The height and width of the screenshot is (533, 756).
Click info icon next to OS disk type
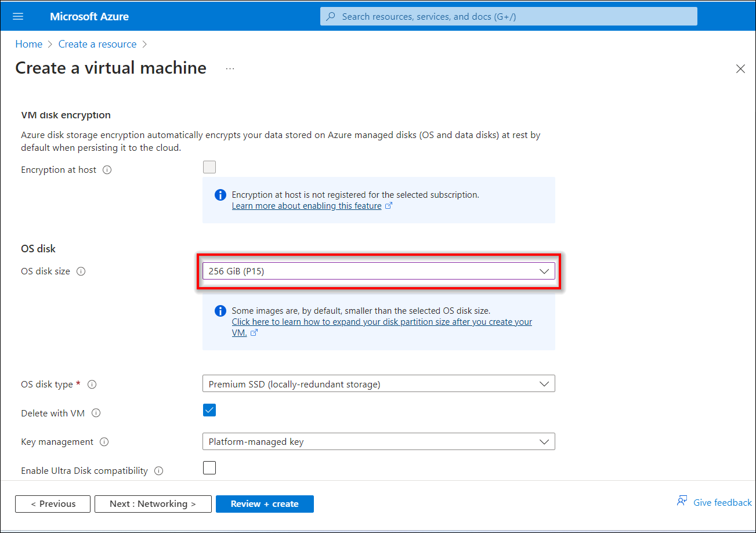point(92,385)
